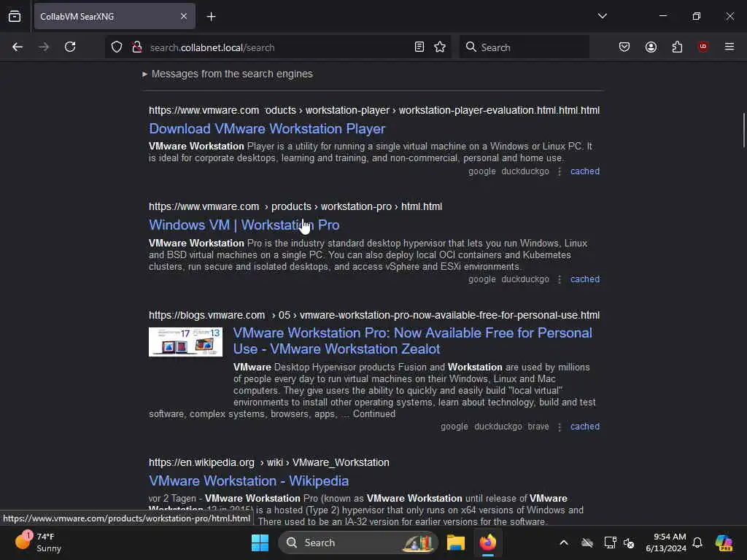
Task: Open Copilot preview icon
Action: (x=724, y=542)
